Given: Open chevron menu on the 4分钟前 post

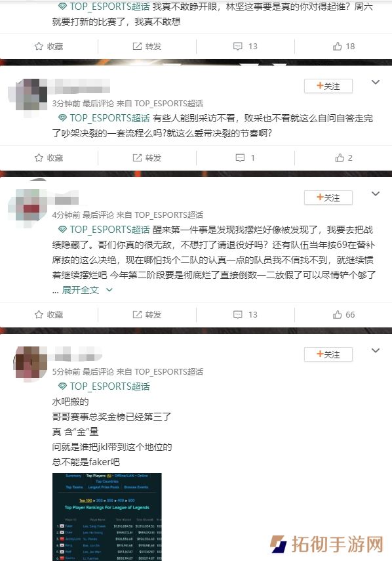Looking at the screenshot, I should pyautogui.click(x=375, y=194).
